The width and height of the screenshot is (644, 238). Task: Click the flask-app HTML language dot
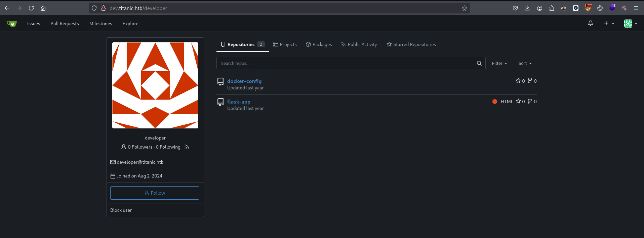[x=494, y=102]
